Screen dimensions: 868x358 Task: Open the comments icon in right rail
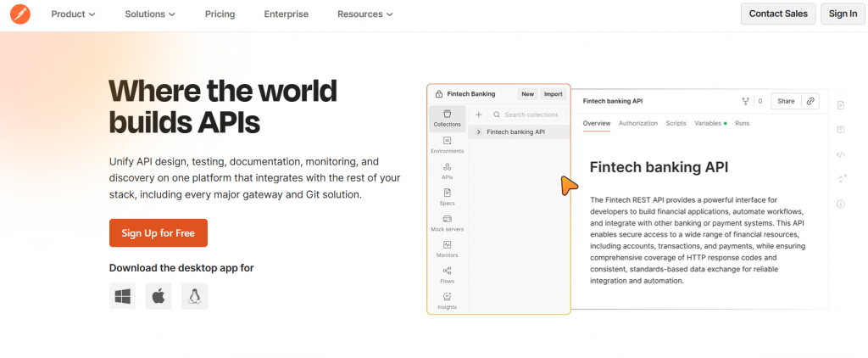pos(840,131)
